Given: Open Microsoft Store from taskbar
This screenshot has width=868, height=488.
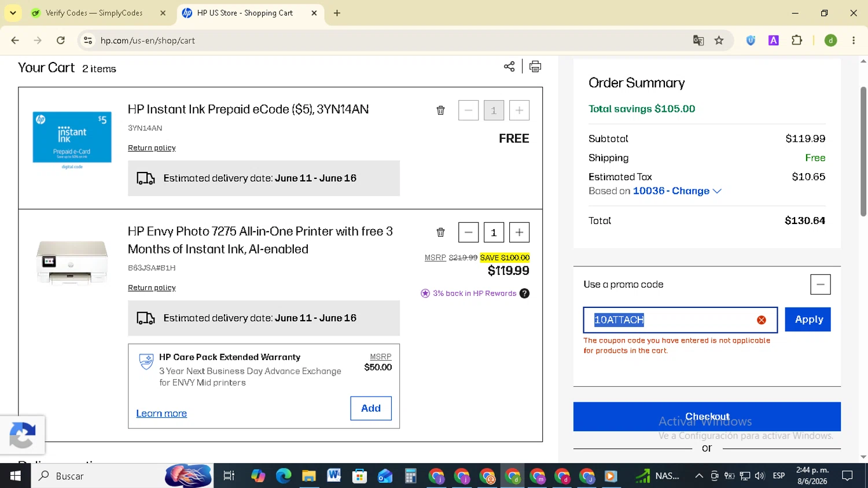Looking at the screenshot, I should point(359,476).
